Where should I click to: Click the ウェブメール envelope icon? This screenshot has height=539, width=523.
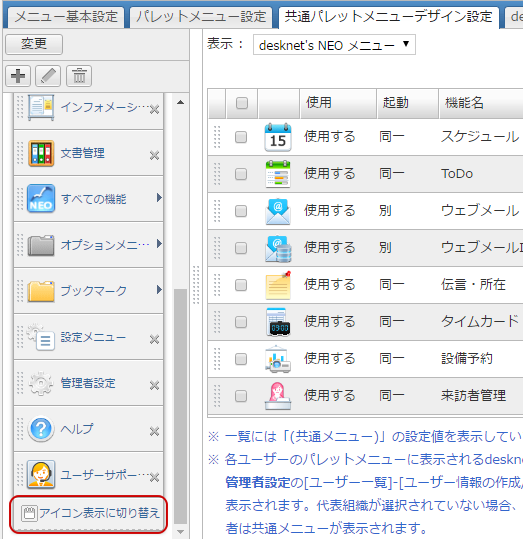pyautogui.click(x=278, y=211)
